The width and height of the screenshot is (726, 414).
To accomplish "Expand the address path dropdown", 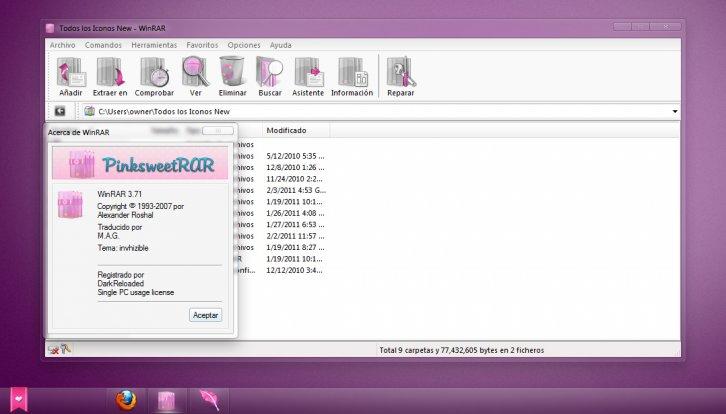I will 675,112.
